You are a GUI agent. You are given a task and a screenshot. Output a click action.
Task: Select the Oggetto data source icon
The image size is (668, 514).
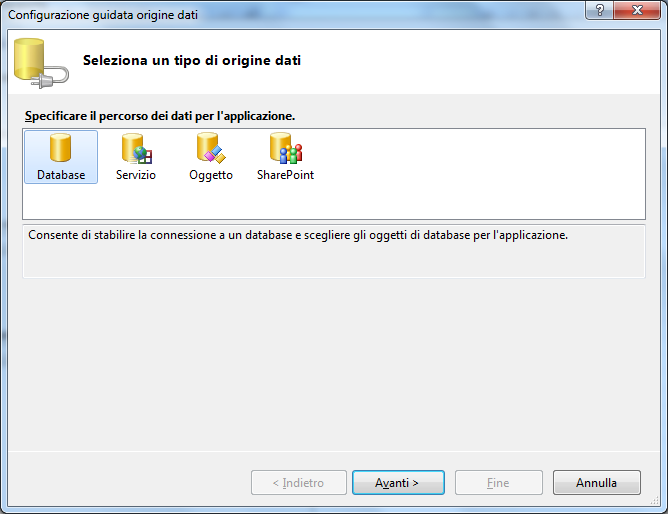[211, 148]
